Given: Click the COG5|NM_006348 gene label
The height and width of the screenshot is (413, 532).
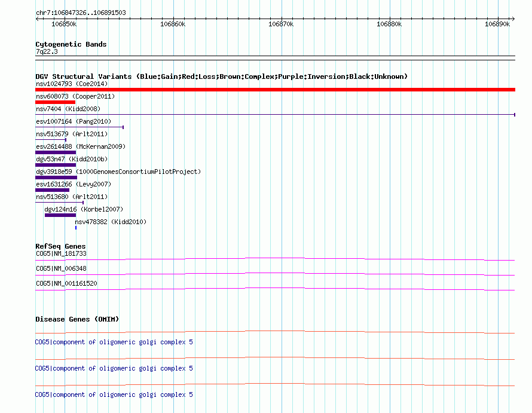Looking at the screenshot, I should (x=61, y=269).
